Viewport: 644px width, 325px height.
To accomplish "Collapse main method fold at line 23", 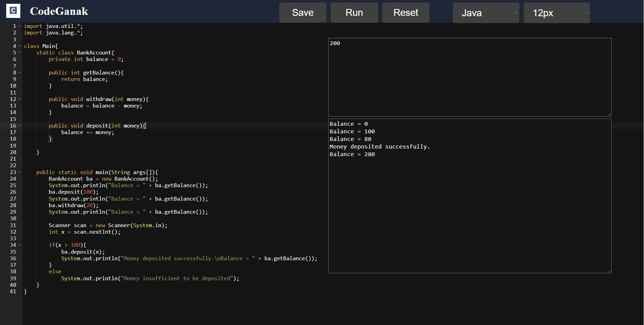I will pyautogui.click(x=20, y=172).
